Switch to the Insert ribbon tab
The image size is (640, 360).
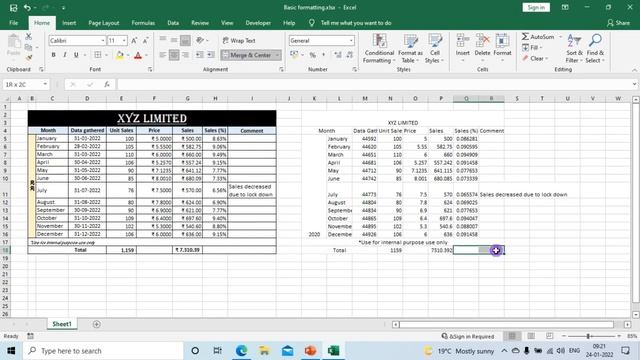[x=69, y=23]
